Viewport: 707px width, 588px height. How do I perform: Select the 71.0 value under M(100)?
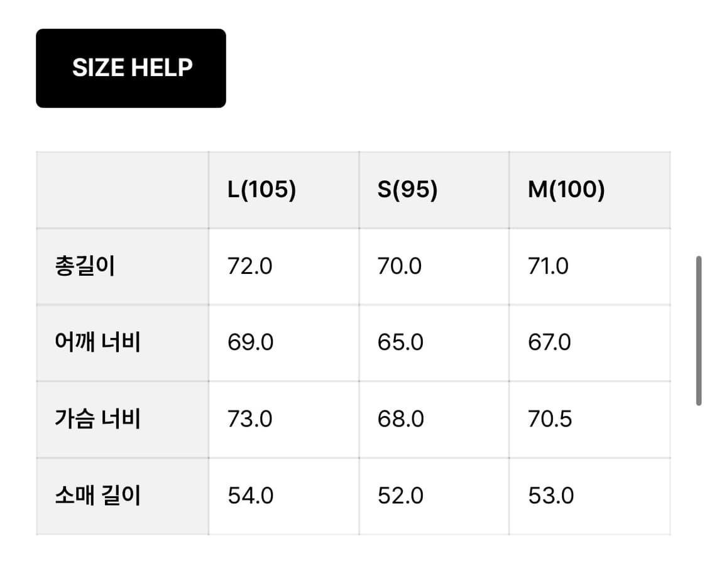coord(547,265)
